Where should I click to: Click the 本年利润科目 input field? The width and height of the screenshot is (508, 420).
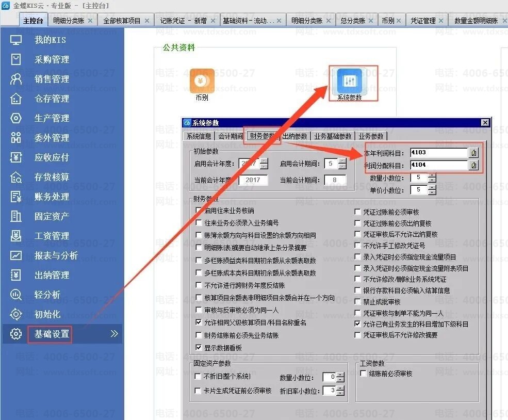coord(439,153)
